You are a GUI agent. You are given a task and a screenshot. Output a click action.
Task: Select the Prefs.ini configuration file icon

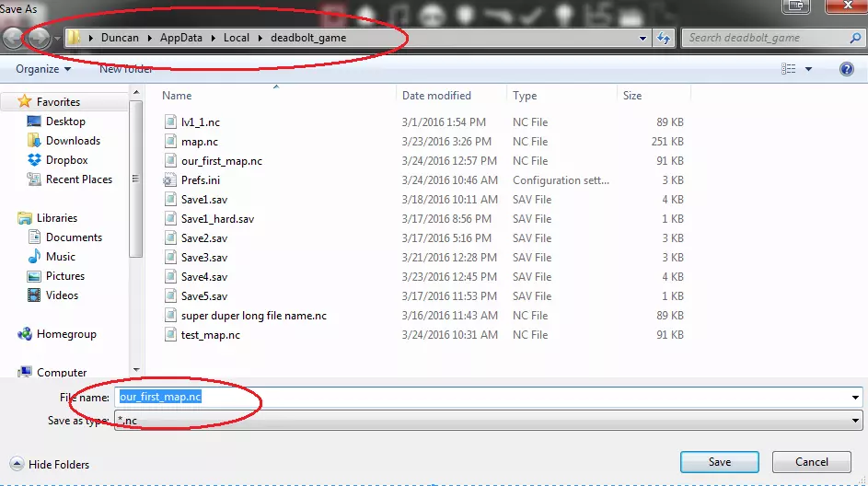point(169,179)
